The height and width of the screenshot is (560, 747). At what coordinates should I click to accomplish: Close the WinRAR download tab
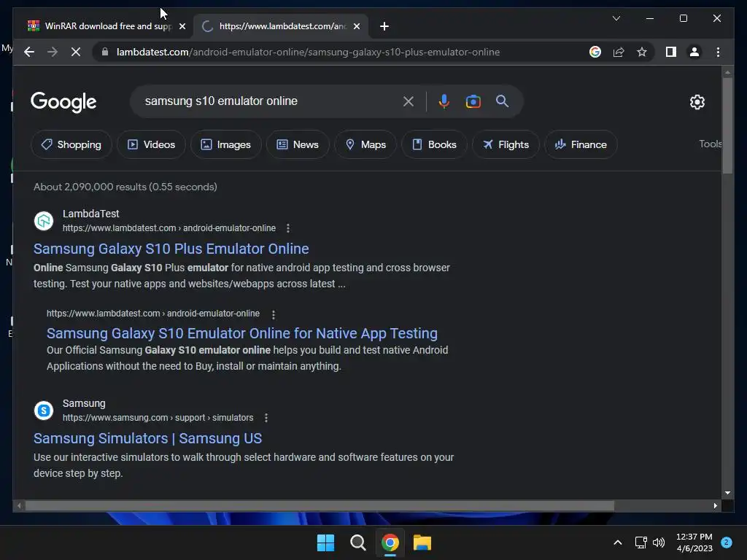pos(182,26)
